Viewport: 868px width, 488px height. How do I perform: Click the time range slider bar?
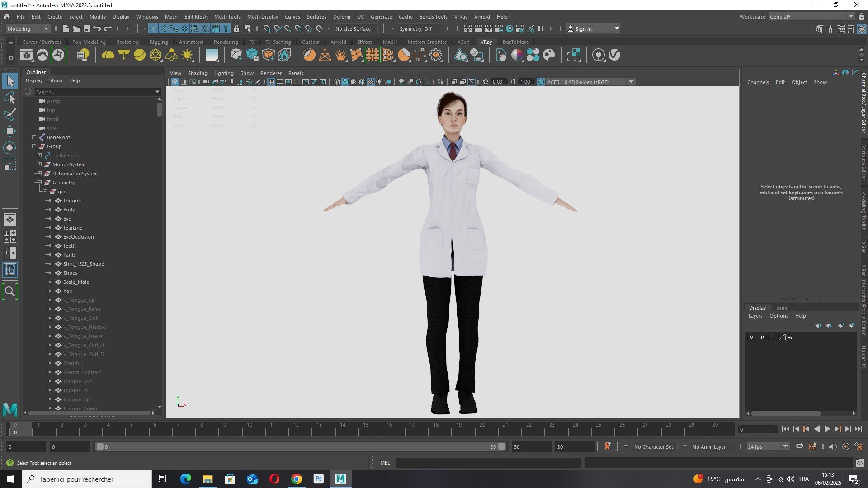pyautogui.click(x=301, y=446)
